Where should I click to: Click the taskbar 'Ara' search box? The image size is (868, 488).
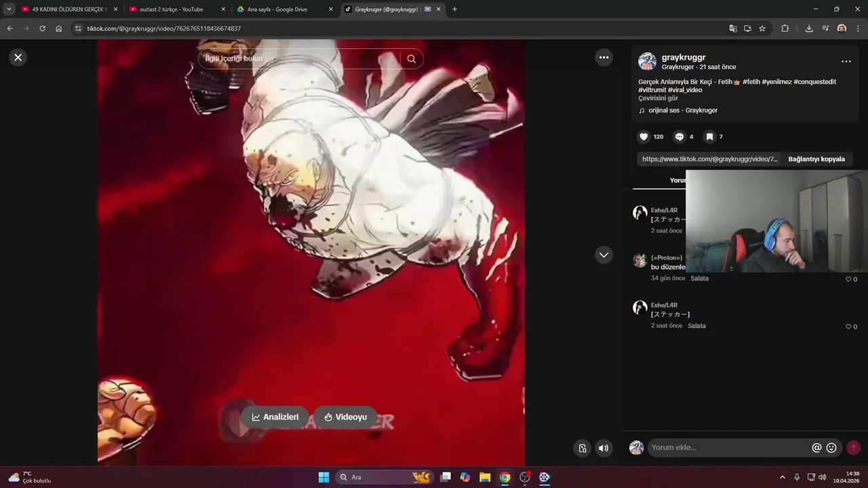[384, 477]
